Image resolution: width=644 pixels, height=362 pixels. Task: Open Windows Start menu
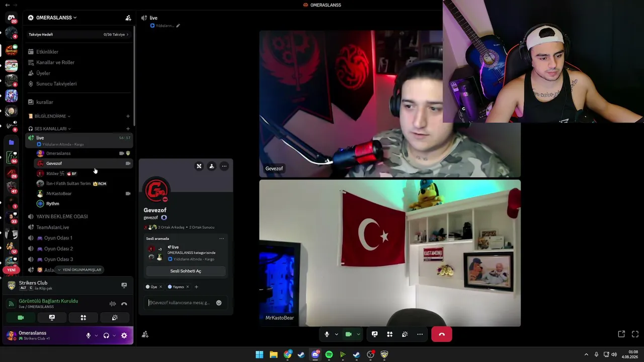(259, 354)
